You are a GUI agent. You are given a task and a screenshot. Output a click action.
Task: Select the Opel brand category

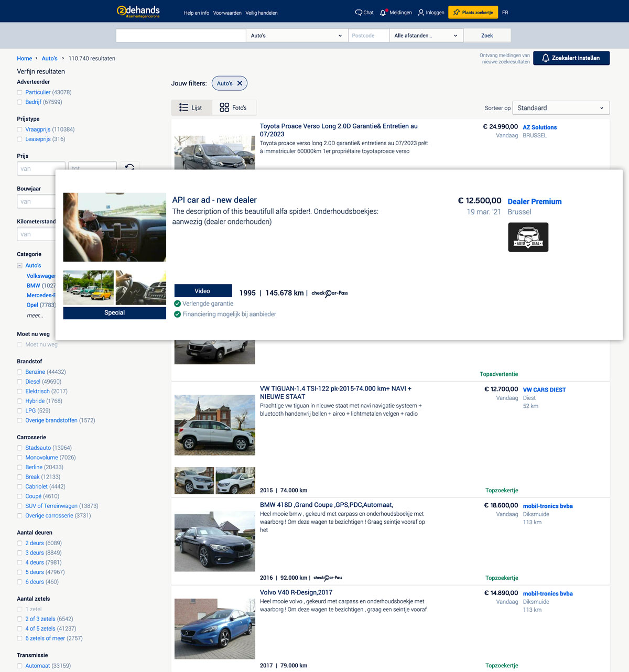click(x=32, y=305)
